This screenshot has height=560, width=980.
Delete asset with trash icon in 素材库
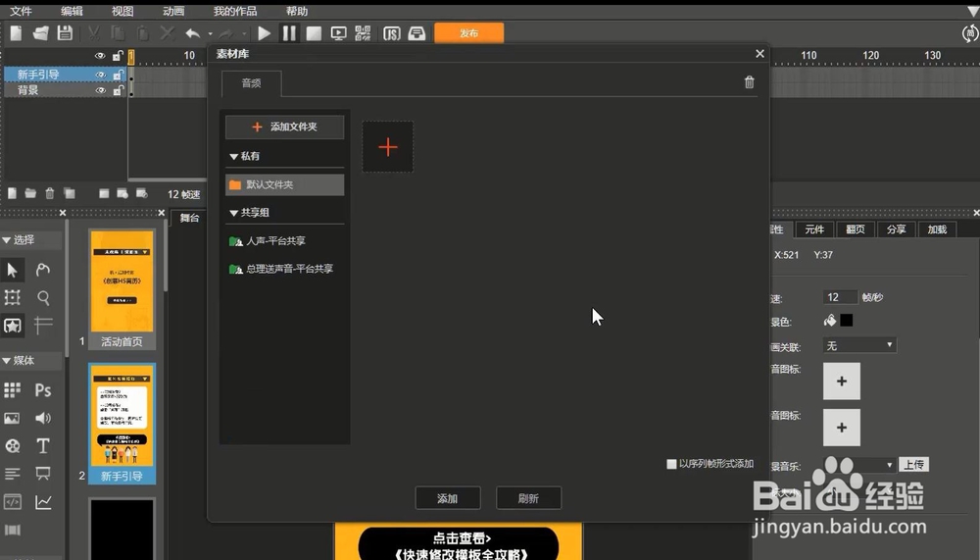pos(750,82)
